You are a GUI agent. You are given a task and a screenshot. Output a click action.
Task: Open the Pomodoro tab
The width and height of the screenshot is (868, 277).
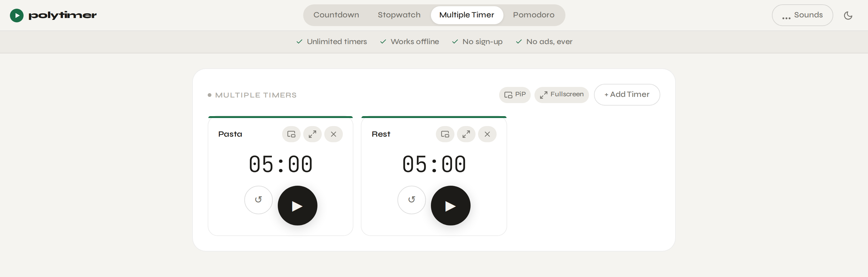[x=534, y=15]
